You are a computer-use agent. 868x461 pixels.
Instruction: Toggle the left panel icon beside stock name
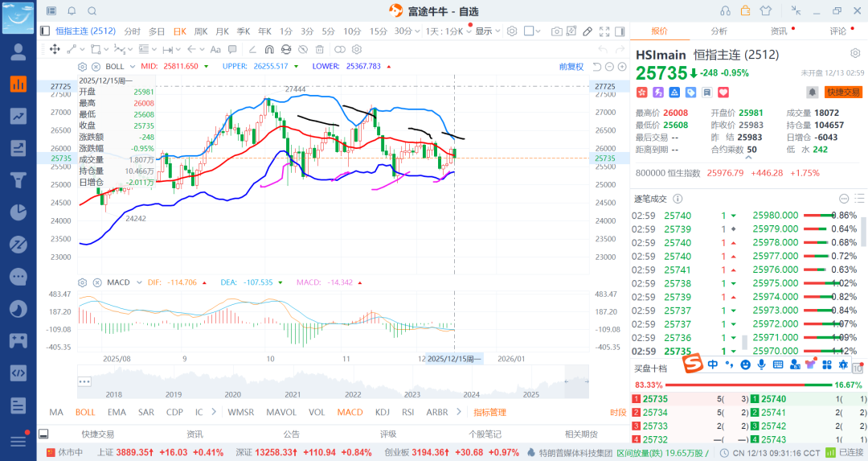pyautogui.click(x=45, y=31)
